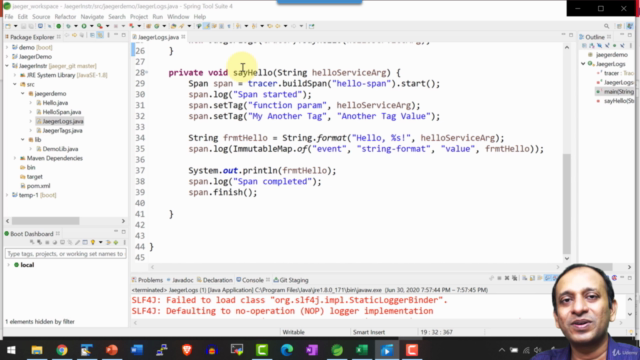Click Collapse All in Package Explorer
The height and width of the screenshot is (360, 640).
(x=93, y=36)
